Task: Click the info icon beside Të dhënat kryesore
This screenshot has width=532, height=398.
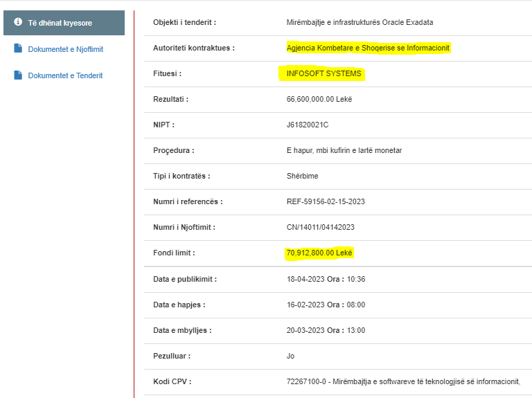Action: (x=19, y=22)
